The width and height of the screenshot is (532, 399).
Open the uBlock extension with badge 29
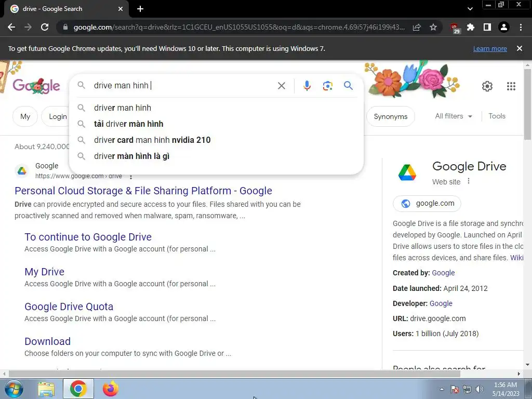point(455,28)
